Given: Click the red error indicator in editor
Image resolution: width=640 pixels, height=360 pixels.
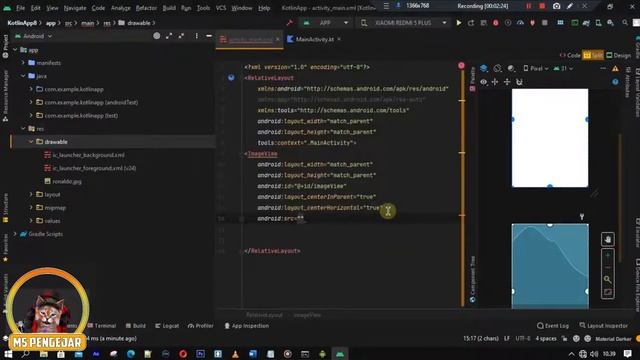Looking at the screenshot, I should (461, 65).
